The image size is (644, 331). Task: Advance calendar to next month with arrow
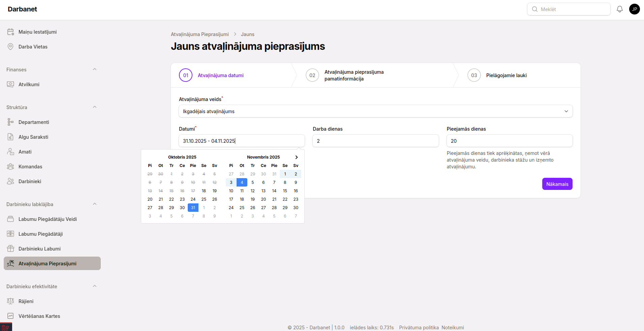click(x=296, y=157)
